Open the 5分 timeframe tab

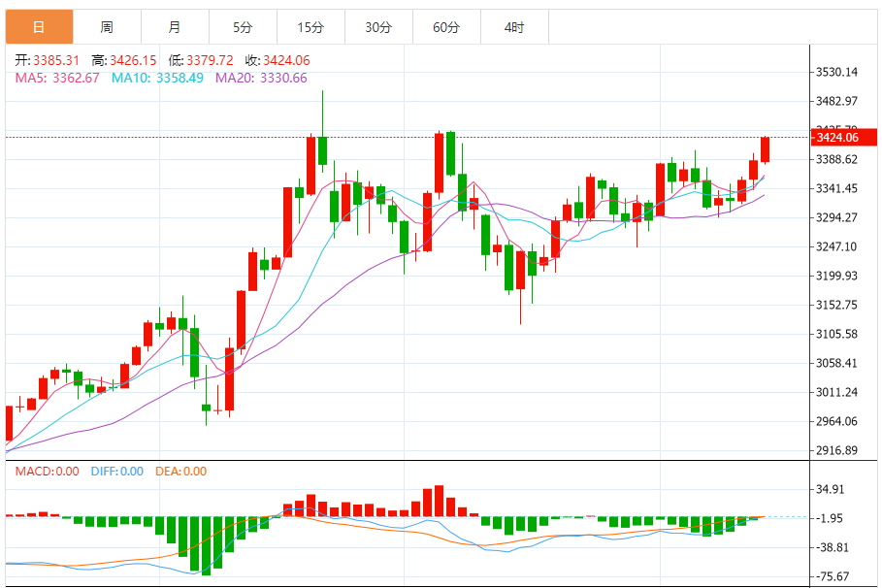tap(243, 27)
